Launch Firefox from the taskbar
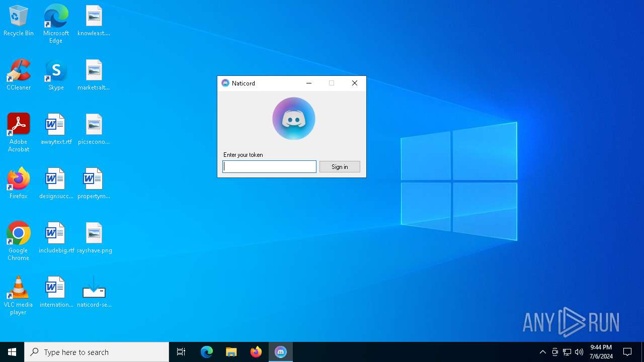Image resolution: width=644 pixels, height=362 pixels. [x=256, y=352]
